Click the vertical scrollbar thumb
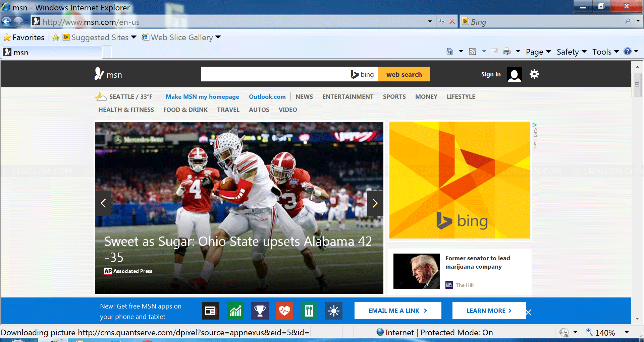Screen dimensions: 644x342 637,84
